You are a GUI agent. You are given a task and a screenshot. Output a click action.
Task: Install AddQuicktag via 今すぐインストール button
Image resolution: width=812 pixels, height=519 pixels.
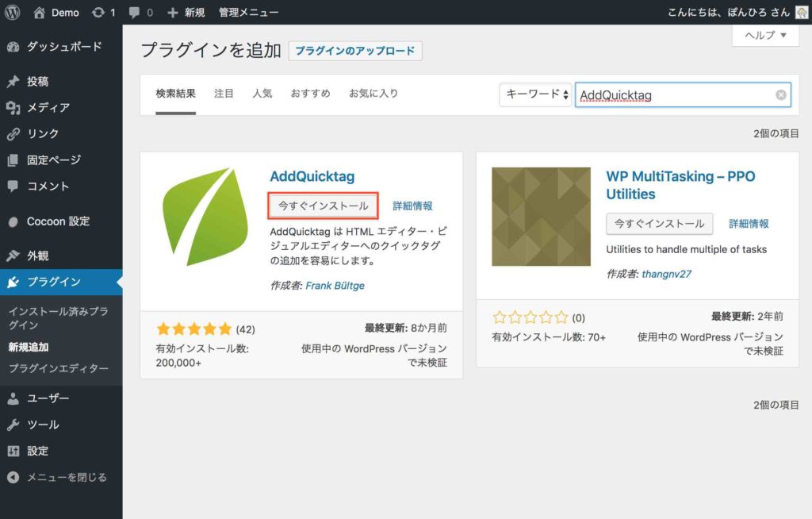coord(322,205)
